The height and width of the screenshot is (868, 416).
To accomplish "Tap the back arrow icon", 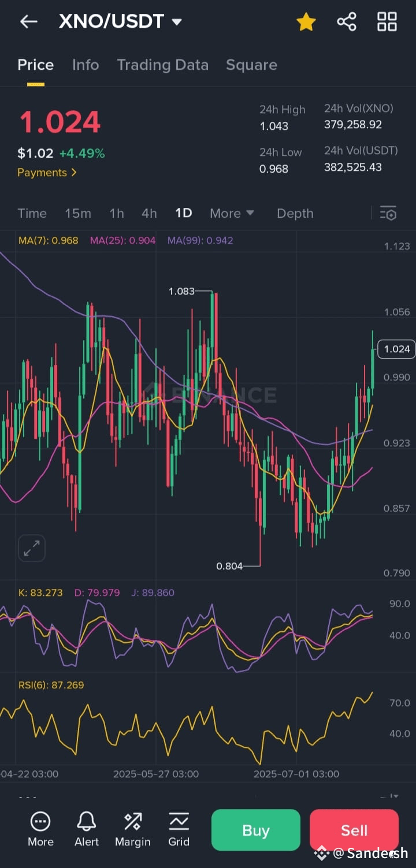I will point(28,22).
